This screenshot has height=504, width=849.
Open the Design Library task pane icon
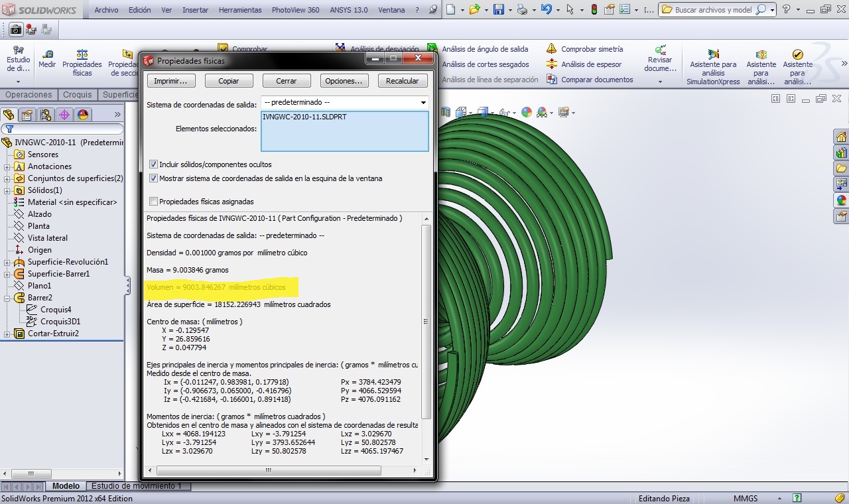tap(841, 153)
